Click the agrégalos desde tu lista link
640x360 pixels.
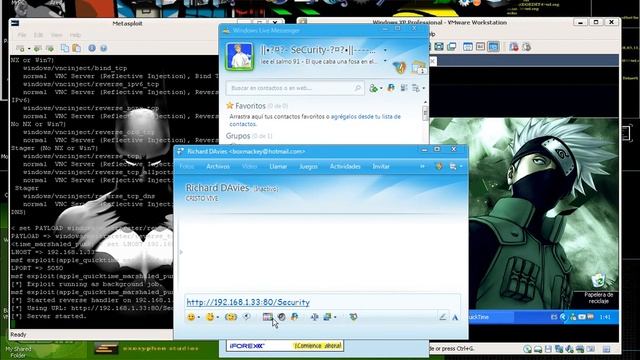pyautogui.click(x=365, y=117)
